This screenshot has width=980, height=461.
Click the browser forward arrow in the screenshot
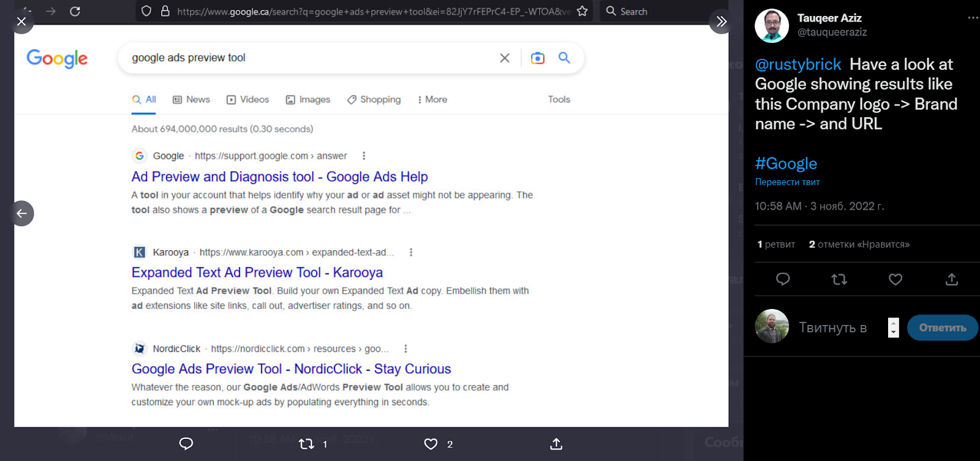tap(51, 11)
